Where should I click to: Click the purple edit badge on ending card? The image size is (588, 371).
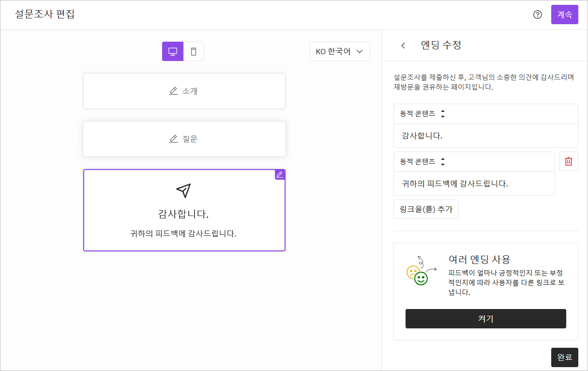pos(280,174)
